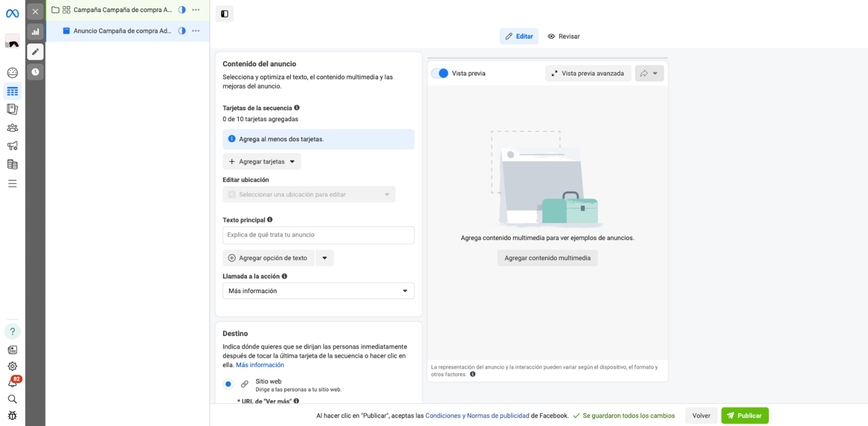Open the settings gear icon
Image resolution: width=868 pixels, height=426 pixels.
pos(12,366)
